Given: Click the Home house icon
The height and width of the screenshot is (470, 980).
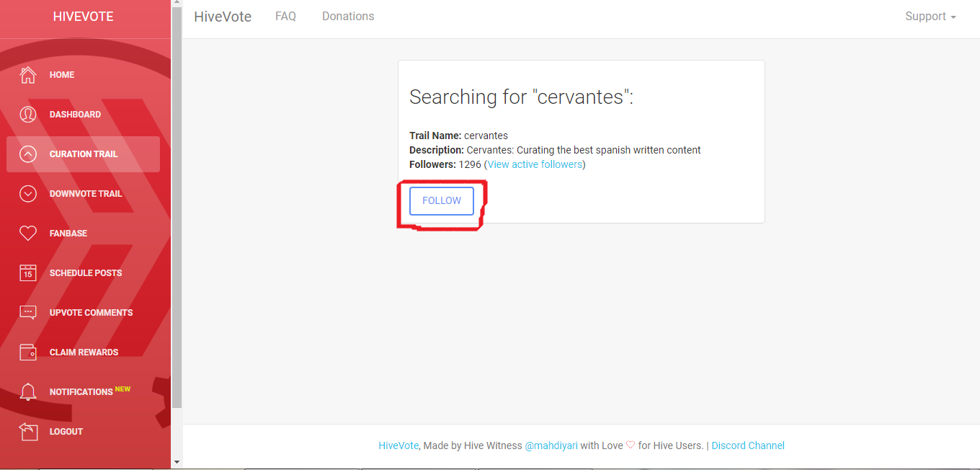Looking at the screenshot, I should coord(28,75).
